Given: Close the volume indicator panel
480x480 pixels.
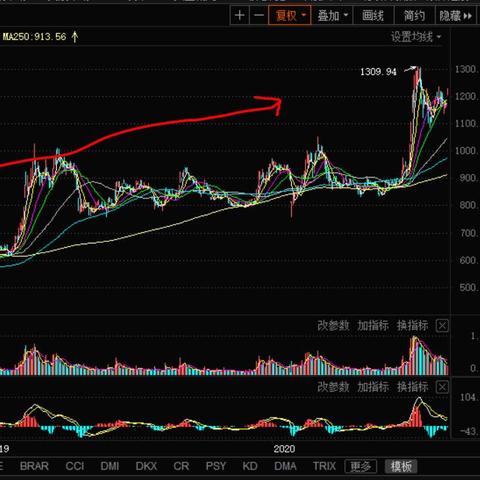Looking at the screenshot, I should [x=442, y=326].
